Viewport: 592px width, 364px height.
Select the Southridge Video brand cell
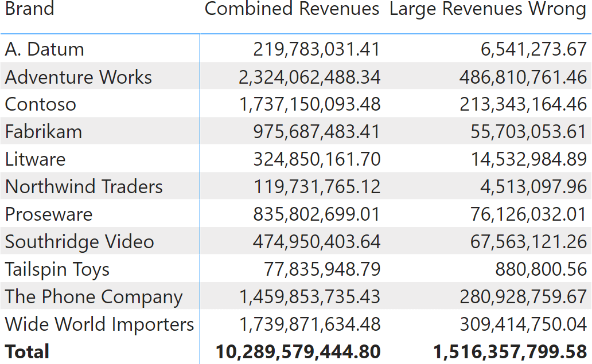pos(79,242)
